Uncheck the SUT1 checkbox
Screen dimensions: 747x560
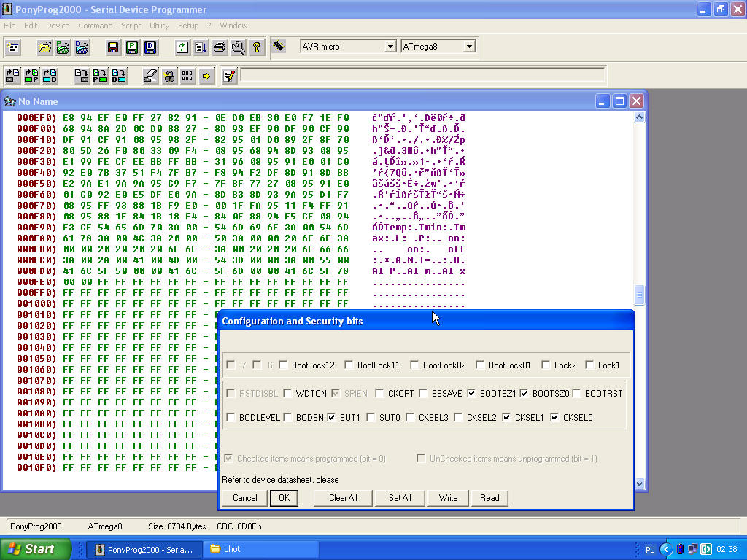[x=332, y=417]
